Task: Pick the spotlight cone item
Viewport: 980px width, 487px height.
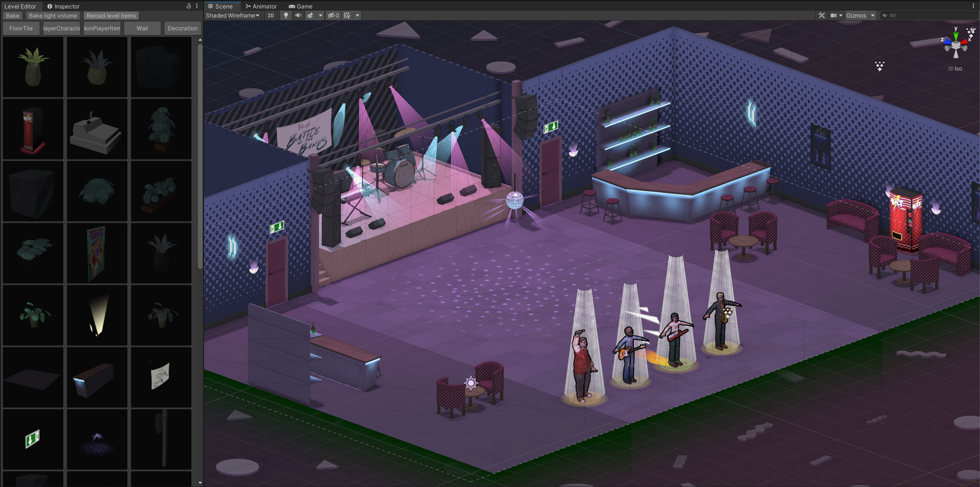Action: (97, 315)
